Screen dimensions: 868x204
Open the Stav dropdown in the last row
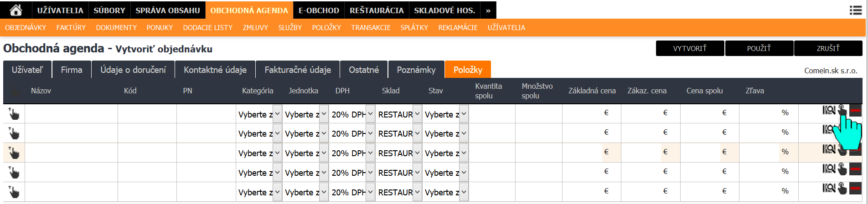(445, 192)
